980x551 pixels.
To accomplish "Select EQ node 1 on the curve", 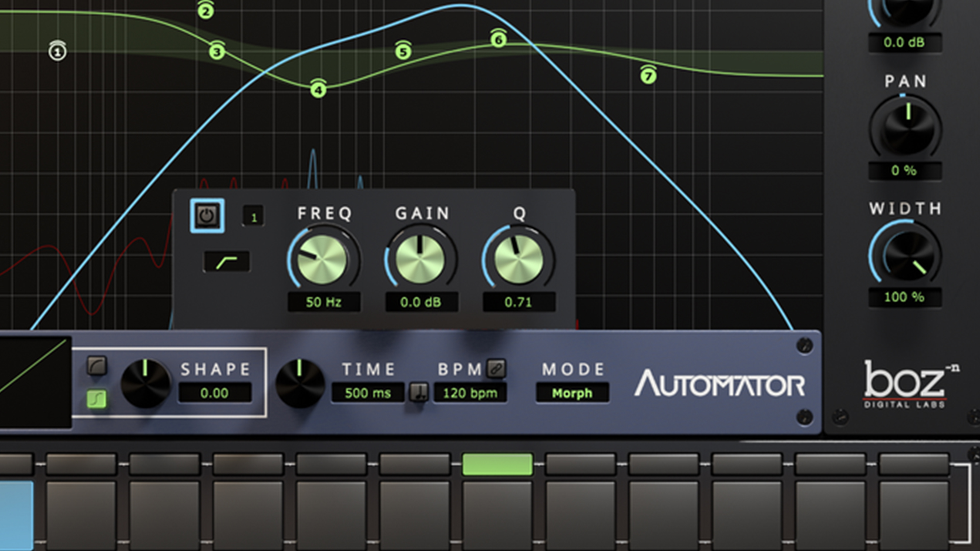I will 57,51.
